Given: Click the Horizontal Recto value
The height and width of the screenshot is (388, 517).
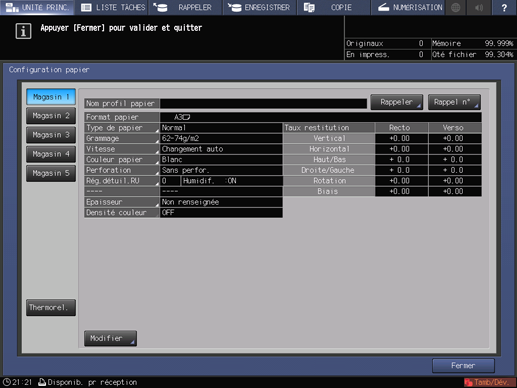Looking at the screenshot, I should 401,149.
